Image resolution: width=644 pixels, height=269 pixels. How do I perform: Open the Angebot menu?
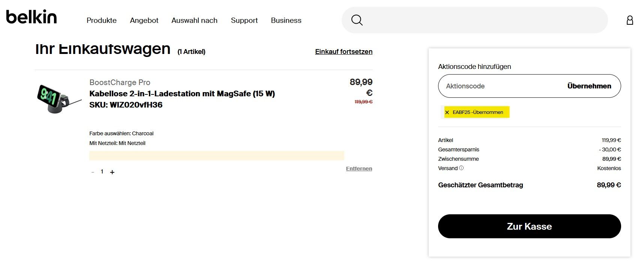click(144, 21)
